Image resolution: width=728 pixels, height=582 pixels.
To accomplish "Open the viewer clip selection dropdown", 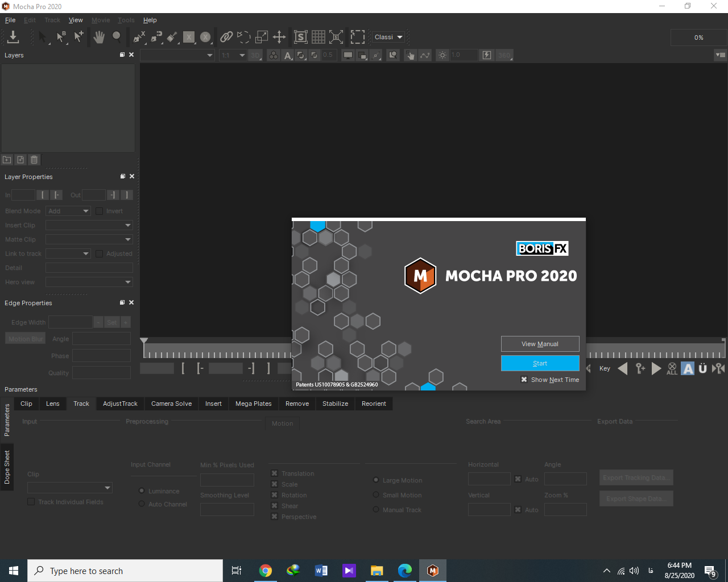I will pyautogui.click(x=177, y=55).
